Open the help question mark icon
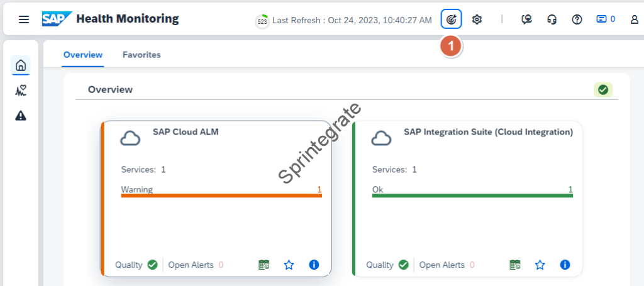644x286 pixels. click(577, 19)
